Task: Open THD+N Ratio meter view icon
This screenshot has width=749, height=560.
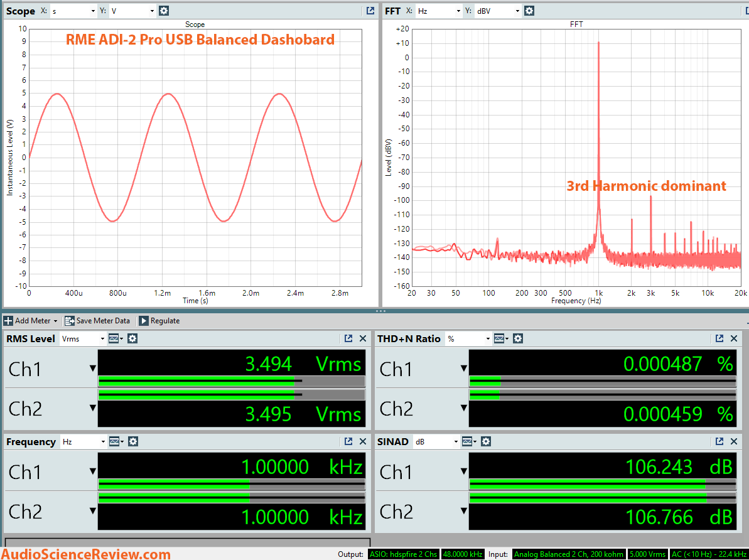Action: (x=501, y=339)
